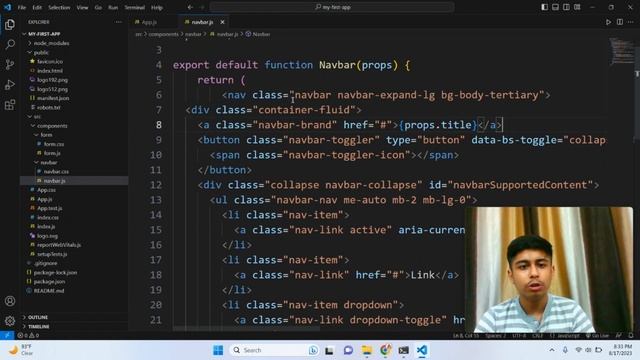This screenshot has height=360, width=640.
Task: Toggle Primary Side Bar visibility
Action: tap(544, 7)
